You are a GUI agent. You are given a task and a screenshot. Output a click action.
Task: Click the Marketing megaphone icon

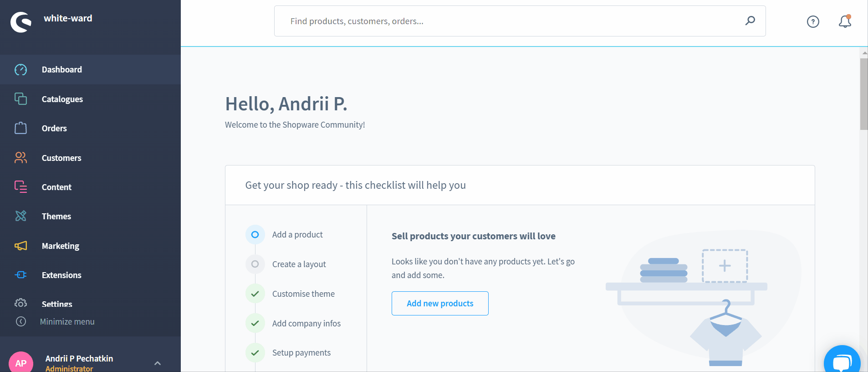click(20, 246)
